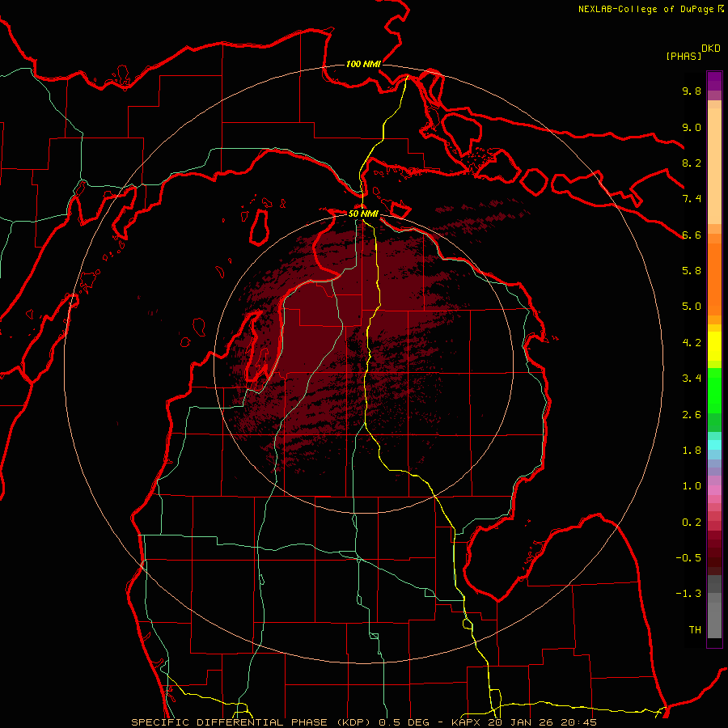The image size is (728, 728).
Task: Click the SPECIFIC DIFFERENTIAL PHASE (KDP) caption
Action: (x=252, y=722)
